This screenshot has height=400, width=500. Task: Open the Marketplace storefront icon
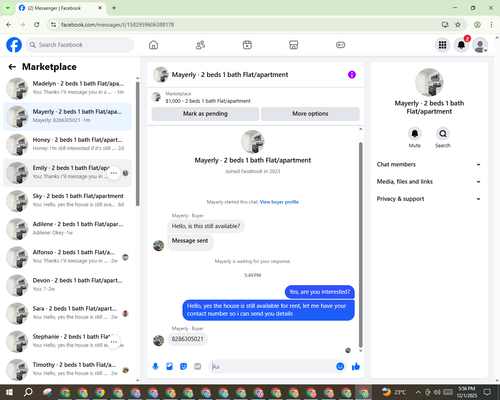point(294,45)
